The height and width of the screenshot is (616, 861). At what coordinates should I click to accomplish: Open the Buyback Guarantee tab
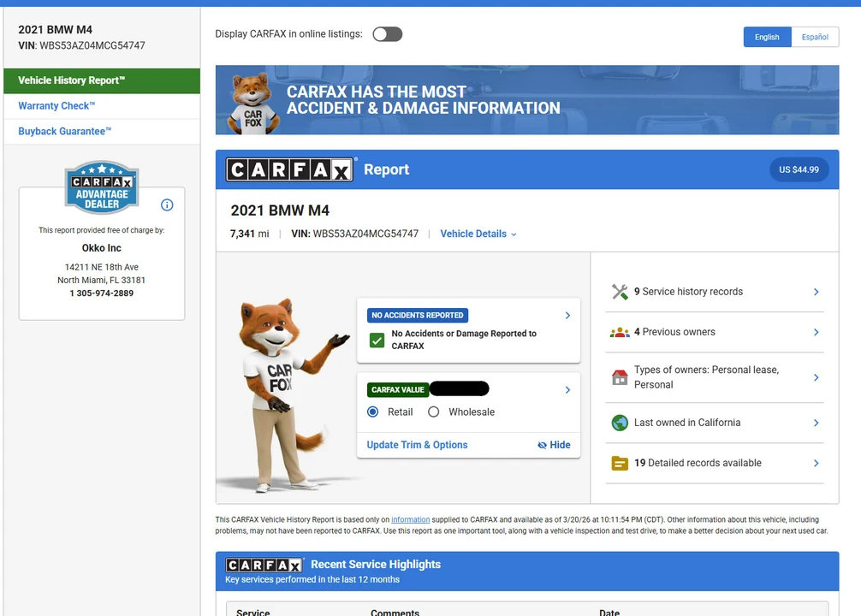[x=102, y=131]
